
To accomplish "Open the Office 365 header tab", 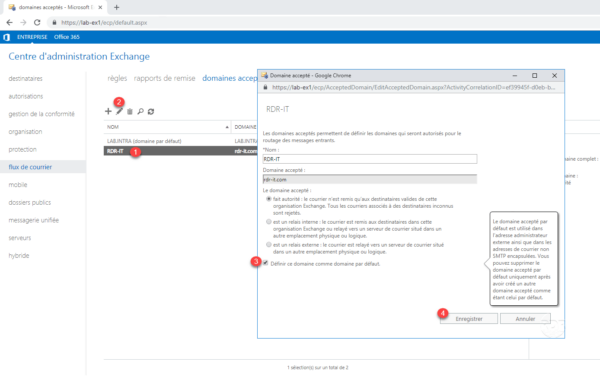I will [x=67, y=37].
